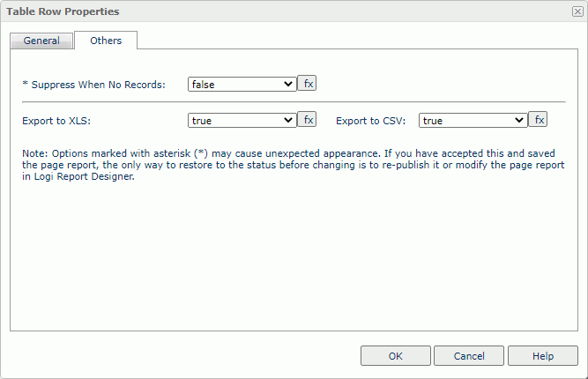Close the Table Row Properties dialog

point(577,11)
